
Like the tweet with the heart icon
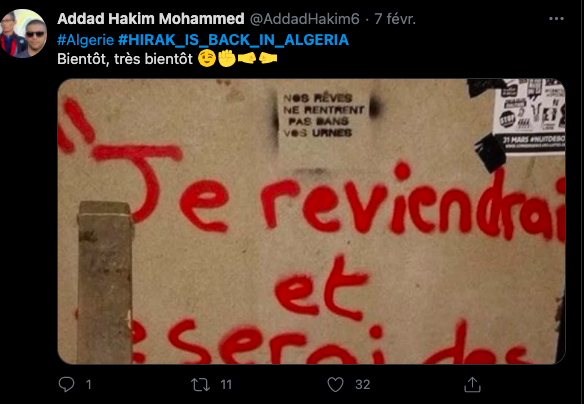pyautogui.click(x=335, y=385)
